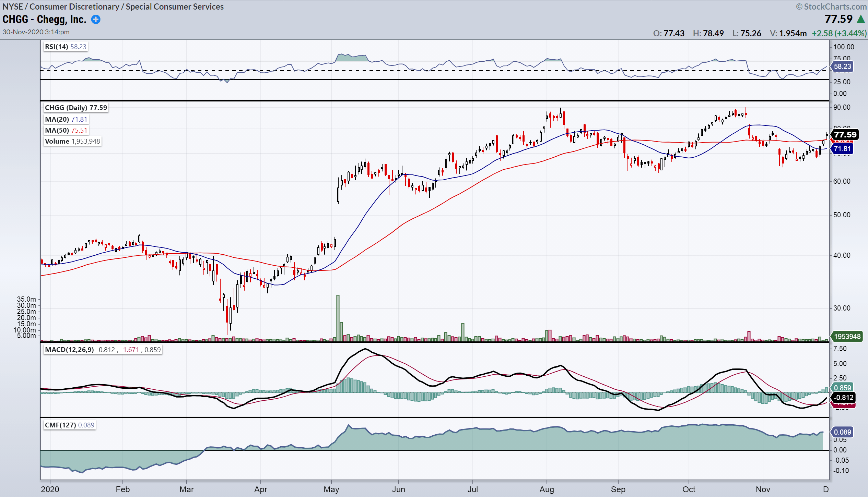Select the MA(50) legend label
The width and height of the screenshot is (868, 497).
coord(57,130)
